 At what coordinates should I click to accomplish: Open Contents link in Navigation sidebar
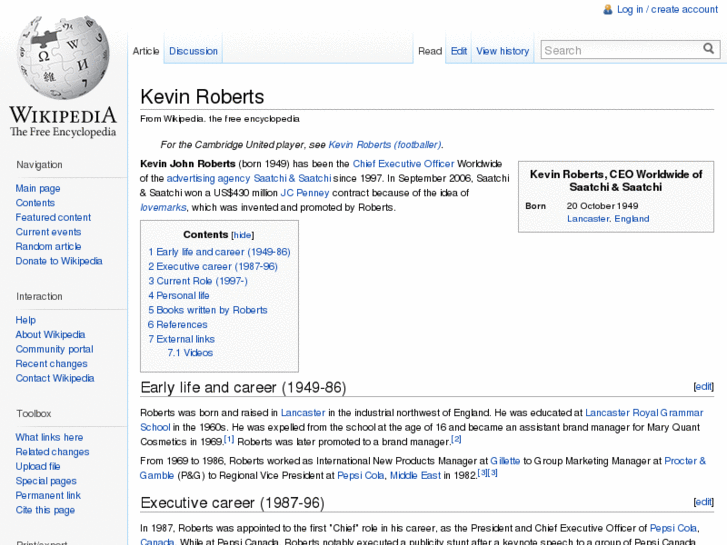coord(35,203)
